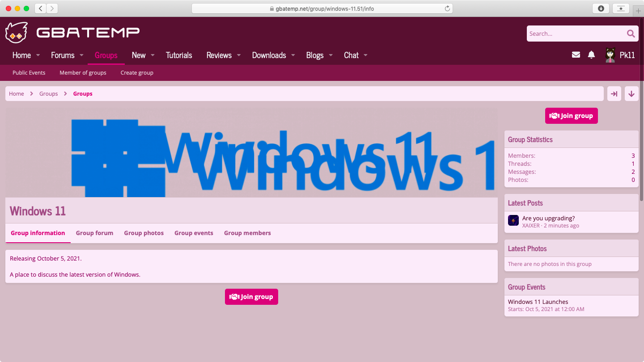644x362 pixels.
Task: Click the Pk11 username in the header
Action: tap(627, 55)
